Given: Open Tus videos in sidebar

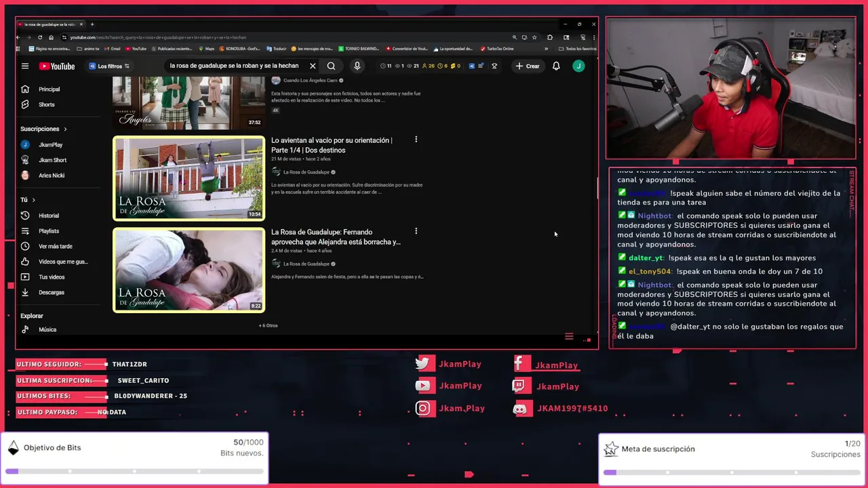Looking at the screenshot, I should [x=52, y=277].
